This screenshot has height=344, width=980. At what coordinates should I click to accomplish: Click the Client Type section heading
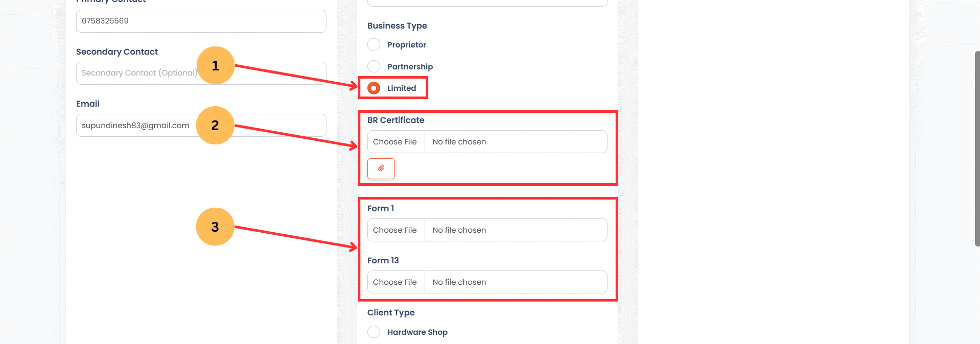click(x=391, y=312)
